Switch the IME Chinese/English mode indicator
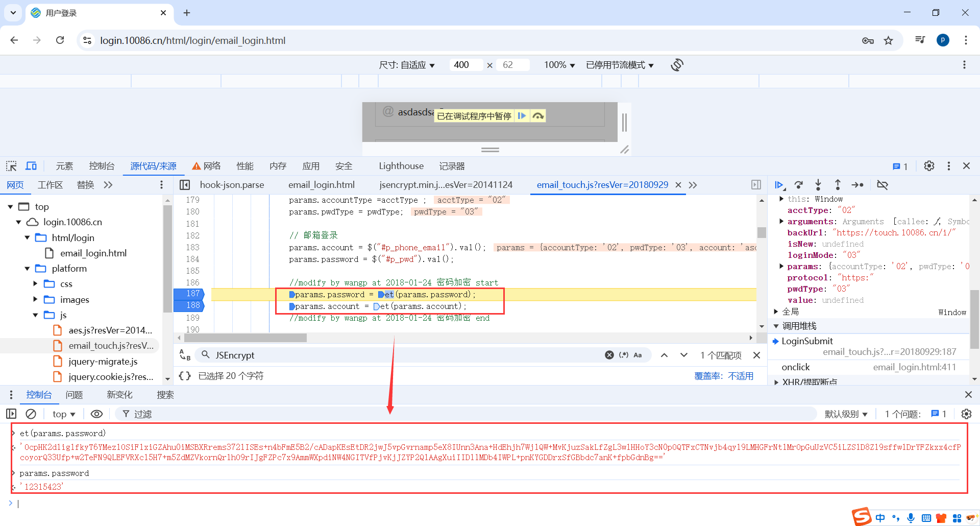980x526 pixels. (880, 518)
